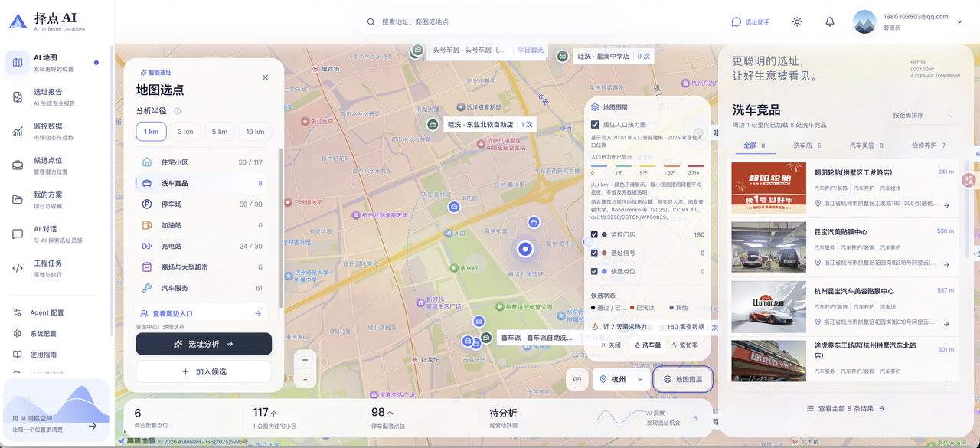Open 选址报告 report icon in sidebar

(18, 96)
